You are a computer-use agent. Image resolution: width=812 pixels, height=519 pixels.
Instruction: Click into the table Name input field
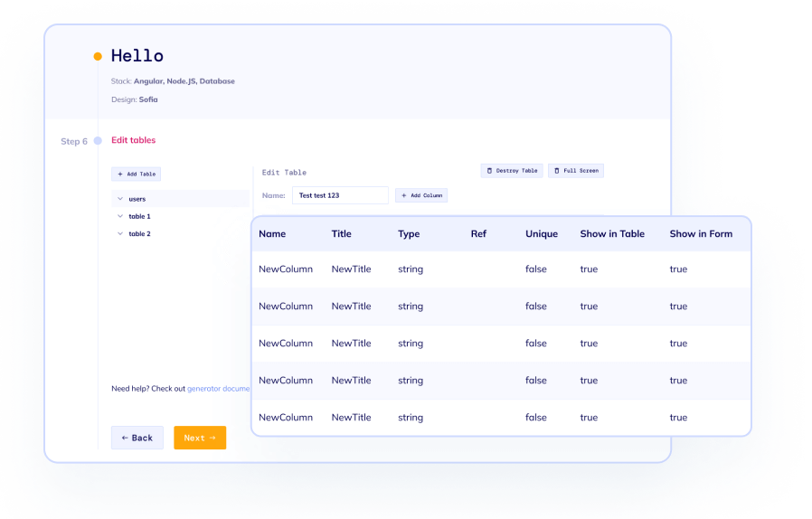coord(339,195)
